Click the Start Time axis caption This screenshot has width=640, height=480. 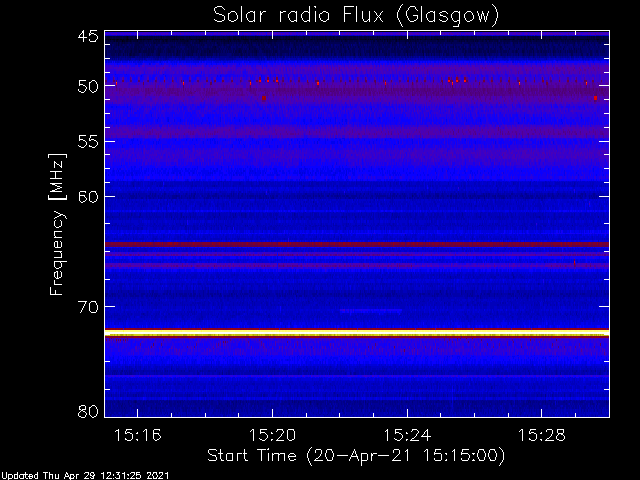coord(356,456)
